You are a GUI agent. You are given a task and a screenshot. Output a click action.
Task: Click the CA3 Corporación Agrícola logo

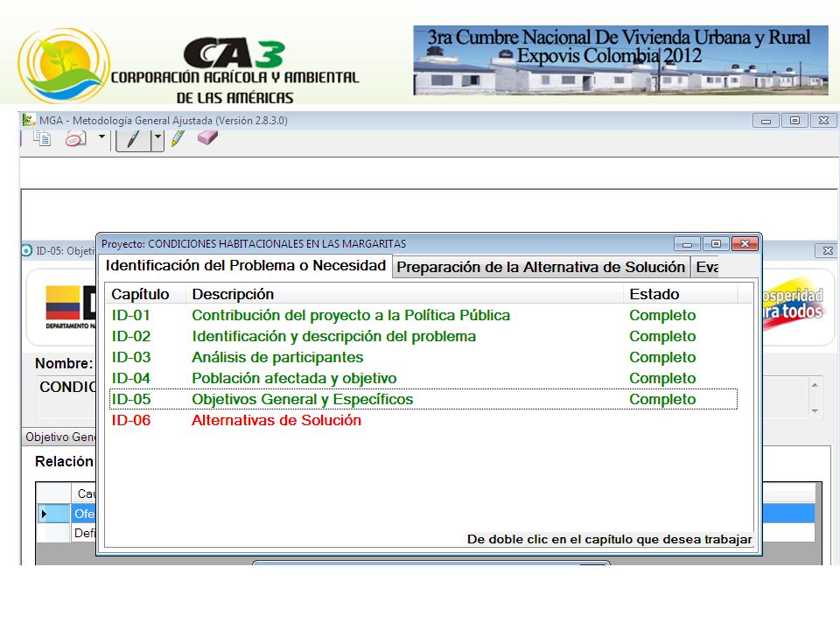click(188, 66)
